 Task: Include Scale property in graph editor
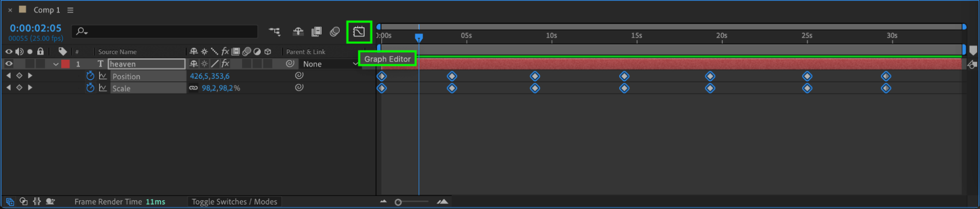(x=103, y=88)
